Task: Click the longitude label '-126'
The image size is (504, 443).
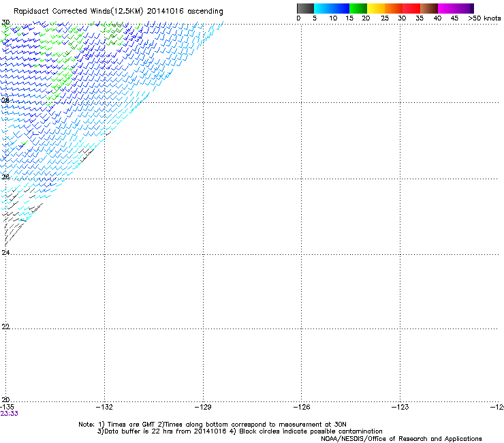Action: pos(302,407)
